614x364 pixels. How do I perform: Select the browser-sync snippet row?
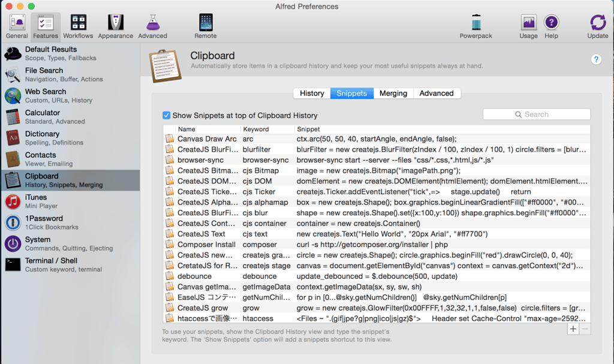tap(377, 160)
